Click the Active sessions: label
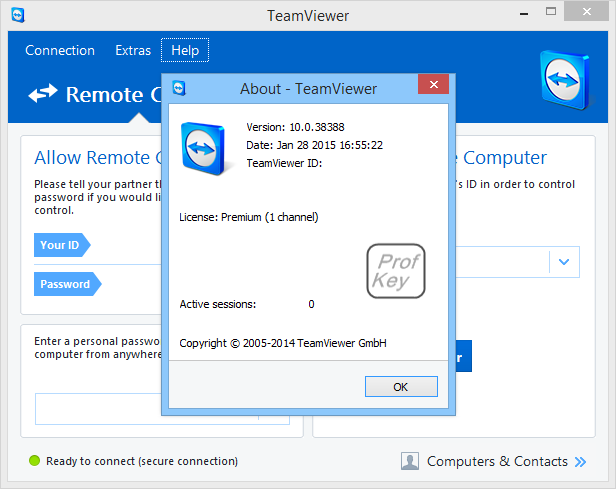 click(x=218, y=304)
